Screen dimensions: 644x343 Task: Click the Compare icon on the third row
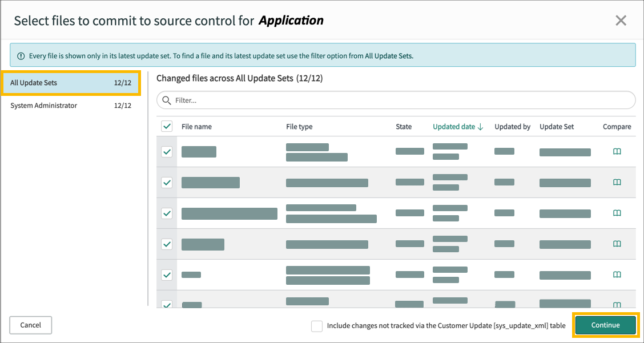pos(617,213)
